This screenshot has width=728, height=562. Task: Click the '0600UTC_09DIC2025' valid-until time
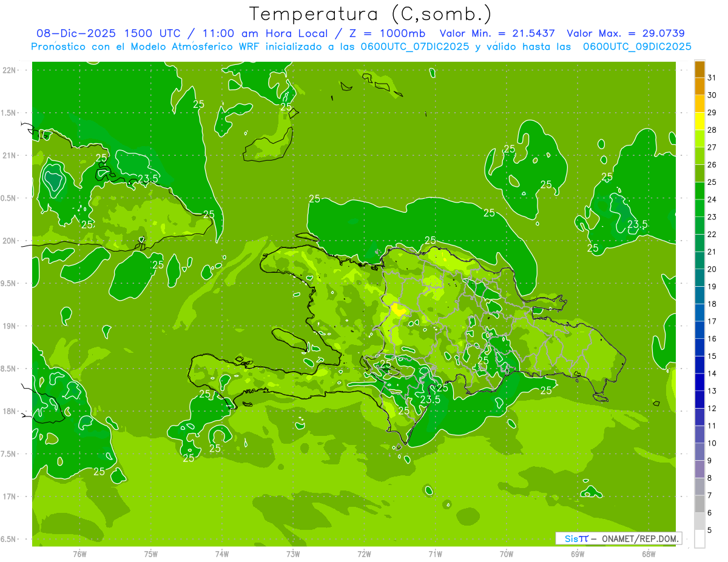click(x=637, y=47)
